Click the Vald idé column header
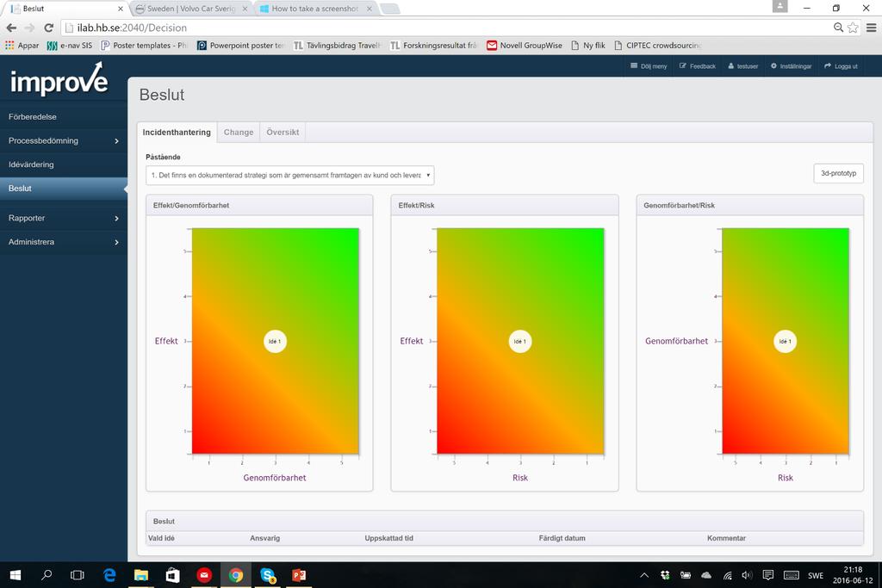 click(x=161, y=538)
